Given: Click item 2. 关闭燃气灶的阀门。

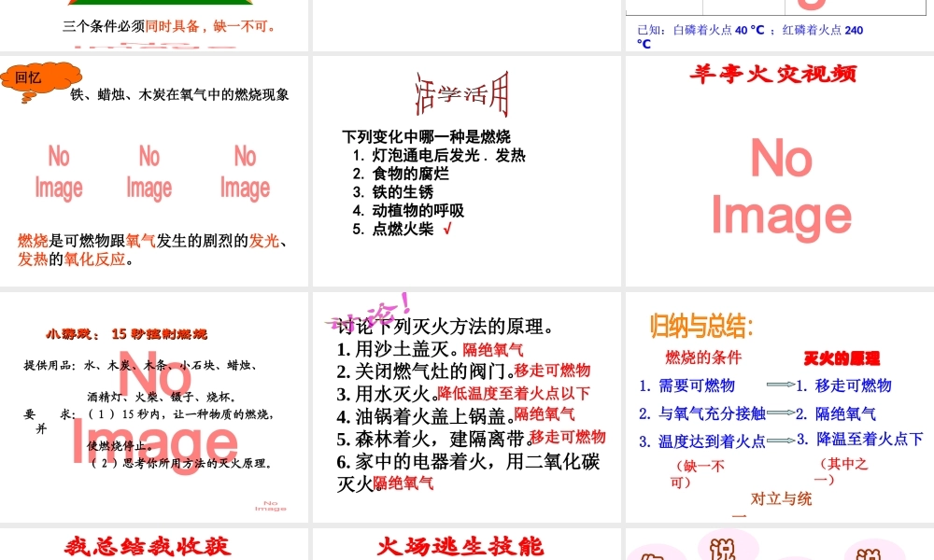Looking at the screenshot, I should click(425, 372).
